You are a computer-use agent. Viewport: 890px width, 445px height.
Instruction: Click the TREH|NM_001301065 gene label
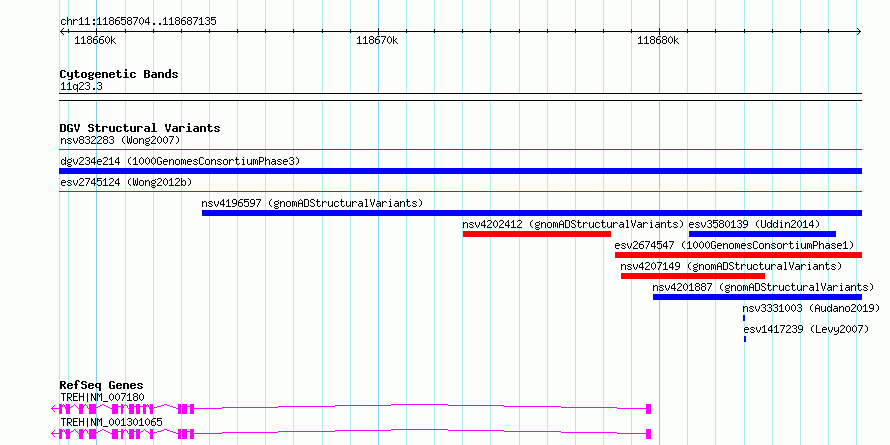pyautogui.click(x=111, y=422)
